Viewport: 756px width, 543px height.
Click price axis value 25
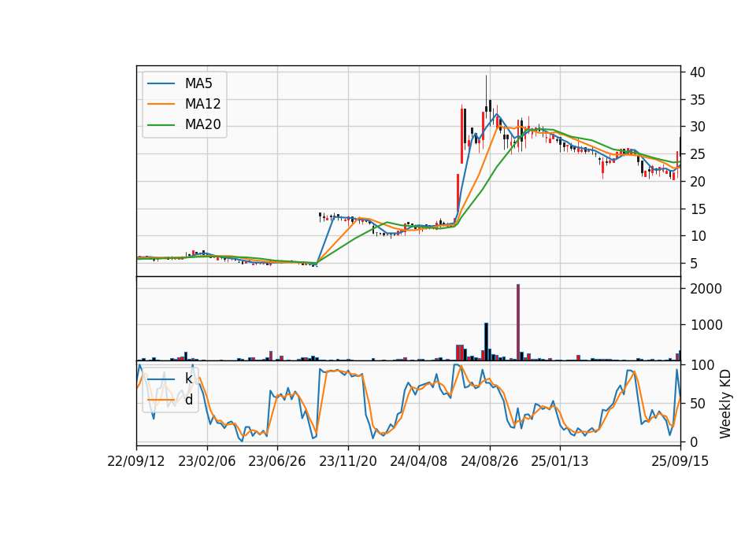coord(698,155)
